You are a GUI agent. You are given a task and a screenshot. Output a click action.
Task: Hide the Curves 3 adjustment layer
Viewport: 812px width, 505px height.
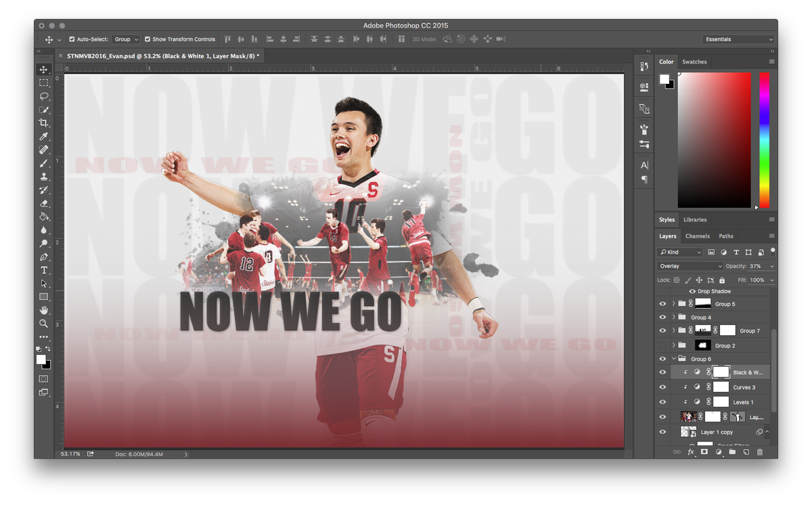pyautogui.click(x=662, y=387)
